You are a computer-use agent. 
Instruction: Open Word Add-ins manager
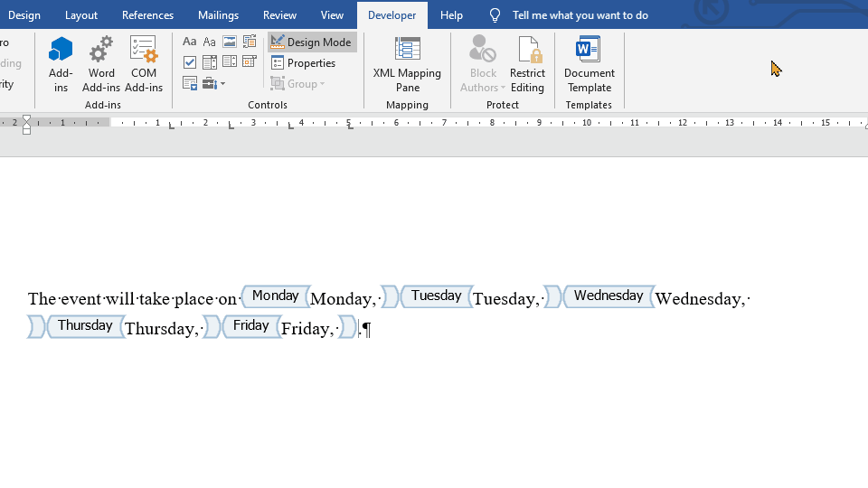pyautogui.click(x=101, y=64)
